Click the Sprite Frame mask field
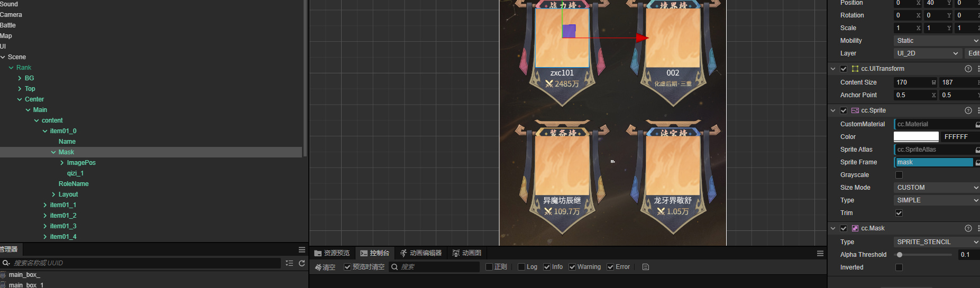The width and height of the screenshot is (980, 288). 933,162
